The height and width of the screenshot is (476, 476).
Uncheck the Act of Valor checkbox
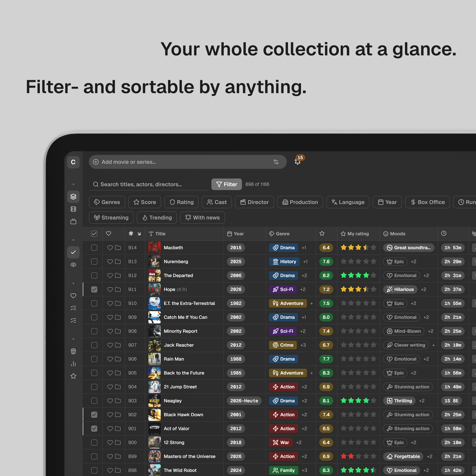coord(94,429)
